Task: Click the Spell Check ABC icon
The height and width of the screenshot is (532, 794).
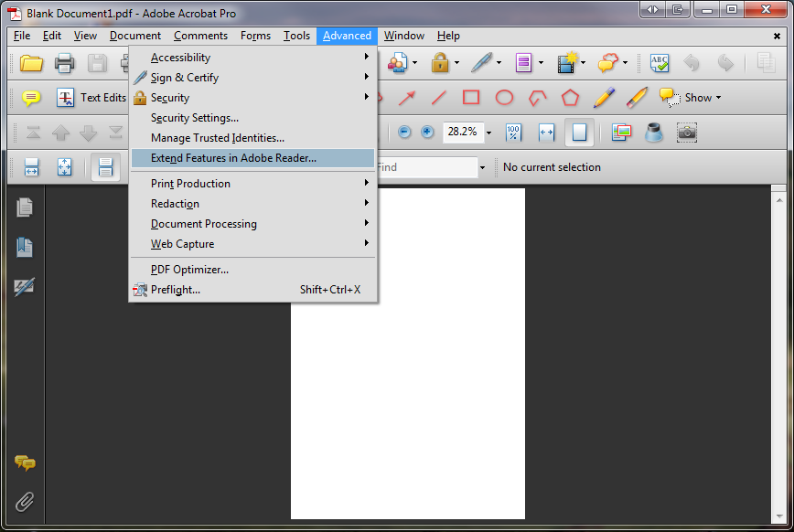Action: (660, 63)
